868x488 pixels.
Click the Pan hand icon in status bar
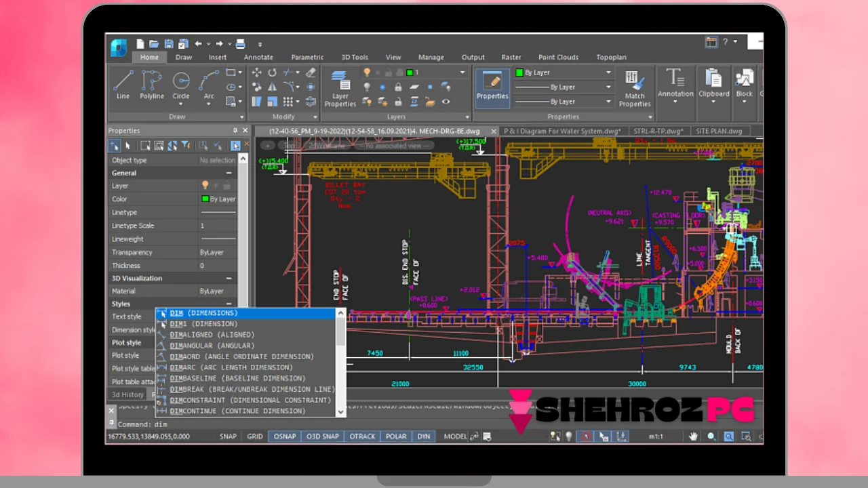(x=693, y=436)
